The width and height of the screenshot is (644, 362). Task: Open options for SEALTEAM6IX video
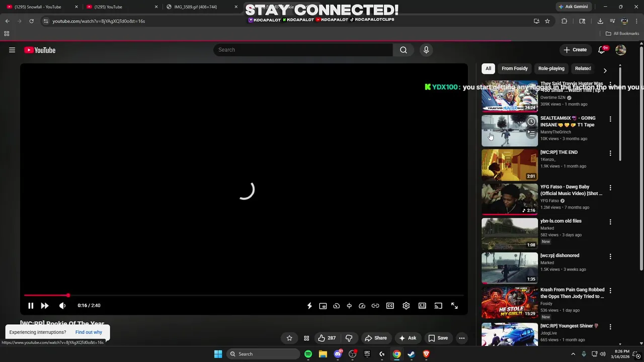pos(610,119)
